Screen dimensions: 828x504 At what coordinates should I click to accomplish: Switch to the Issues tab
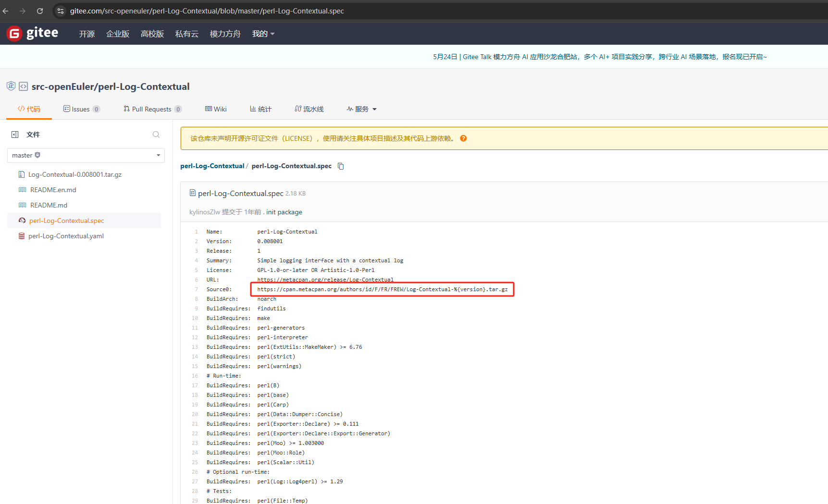(x=81, y=109)
